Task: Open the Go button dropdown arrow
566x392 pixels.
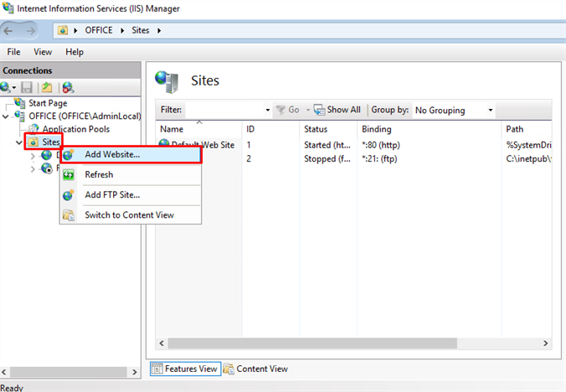Action: (308, 110)
